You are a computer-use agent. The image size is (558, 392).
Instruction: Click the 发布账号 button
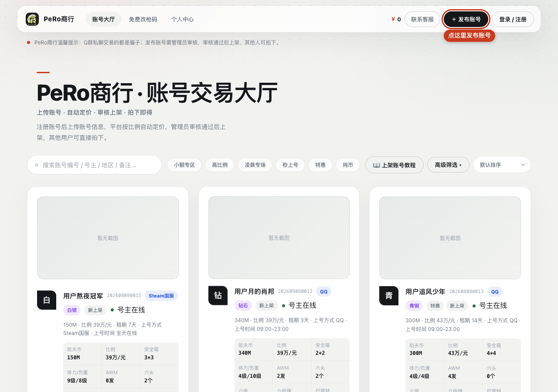pos(466,19)
